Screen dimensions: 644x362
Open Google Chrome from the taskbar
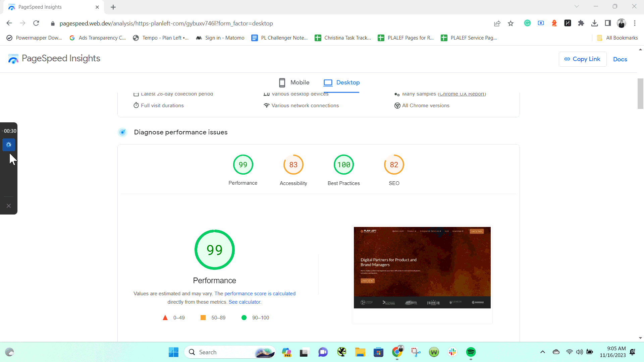point(397,352)
